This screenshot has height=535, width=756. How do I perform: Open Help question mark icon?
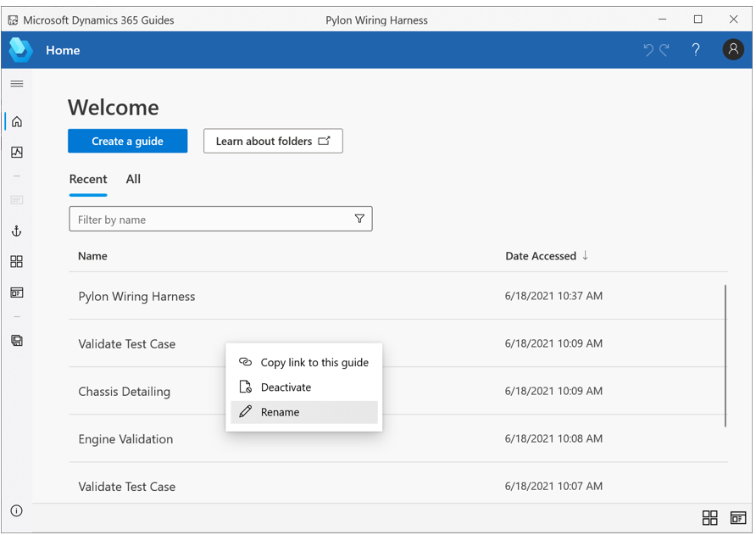click(696, 50)
